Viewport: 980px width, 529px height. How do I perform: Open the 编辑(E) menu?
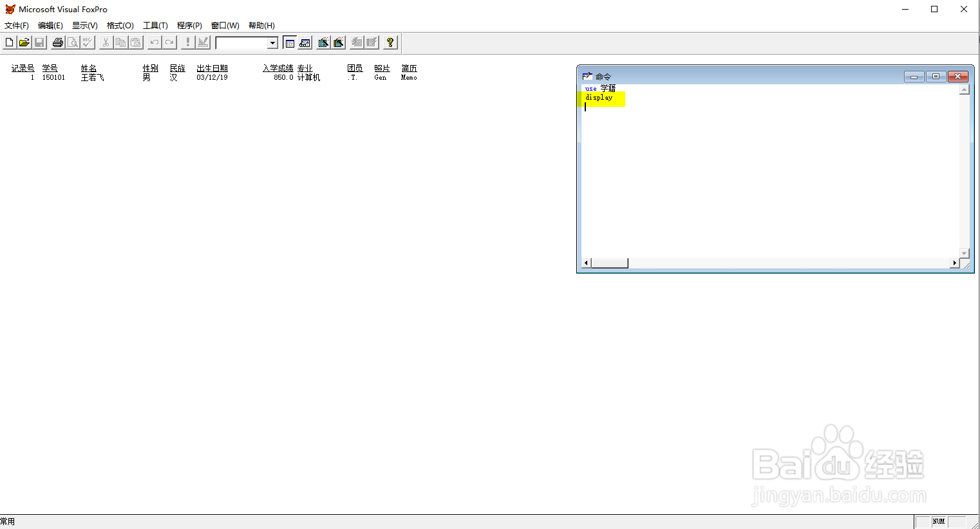pyautogui.click(x=50, y=26)
